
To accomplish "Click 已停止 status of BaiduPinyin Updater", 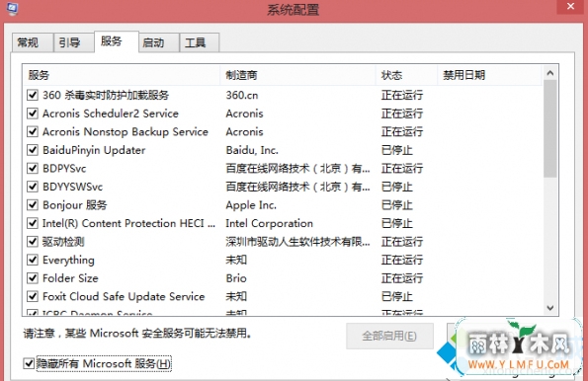I will [396, 150].
